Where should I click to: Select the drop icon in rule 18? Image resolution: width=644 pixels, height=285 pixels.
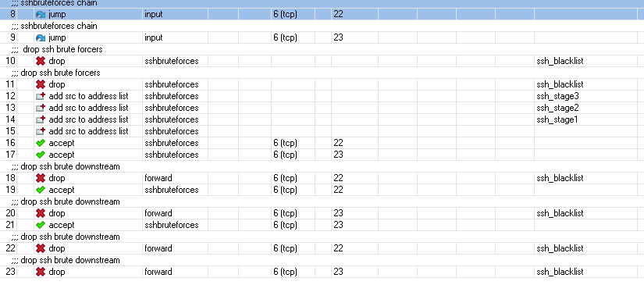[x=41, y=178]
